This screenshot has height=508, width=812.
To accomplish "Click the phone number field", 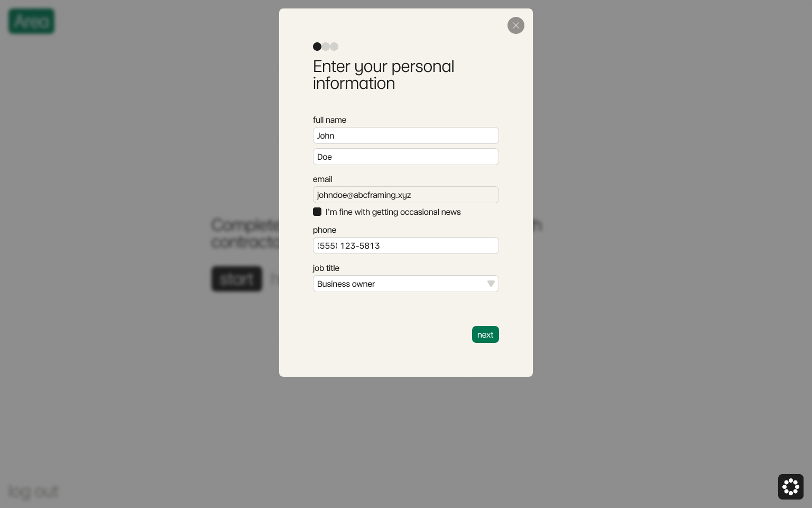I will click(x=405, y=246).
